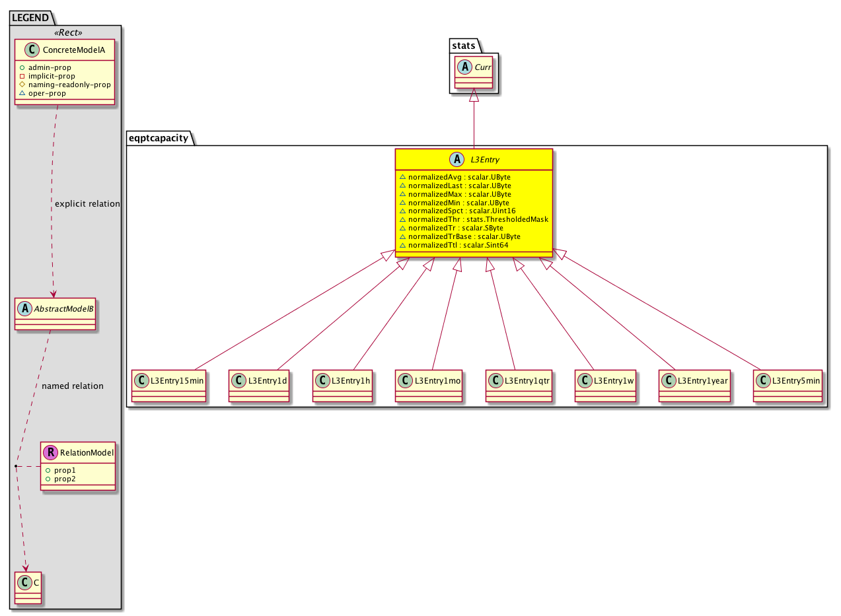The width and height of the screenshot is (841, 616).
Task: Click the abstract 'A' icon of L3Entry
Action: pos(455,160)
